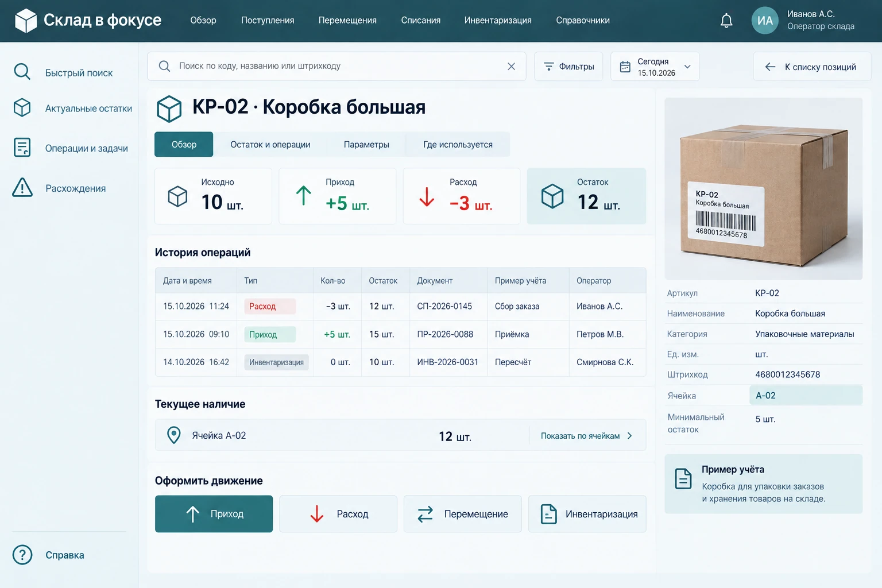Open Списания in the top navigation
882x588 pixels.
[x=421, y=21]
